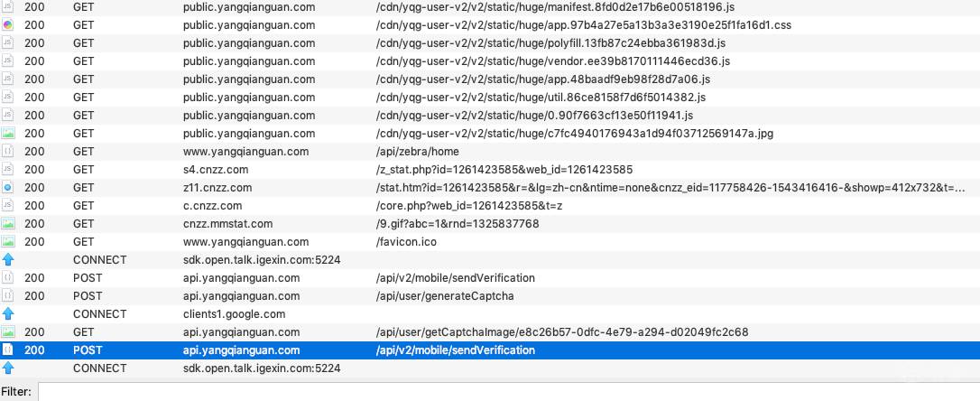Focus the Filter input field
Image resolution: width=980 pixels, height=401 pixels.
(509, 392)
